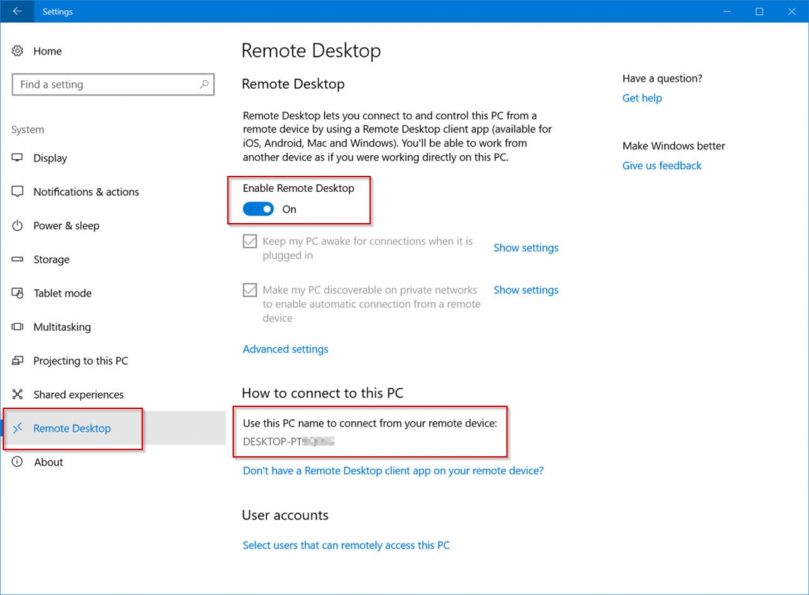Click the About info icon
Image resolution: width=809 pixels, height=595 pixels.
click(x=18, y=461)
